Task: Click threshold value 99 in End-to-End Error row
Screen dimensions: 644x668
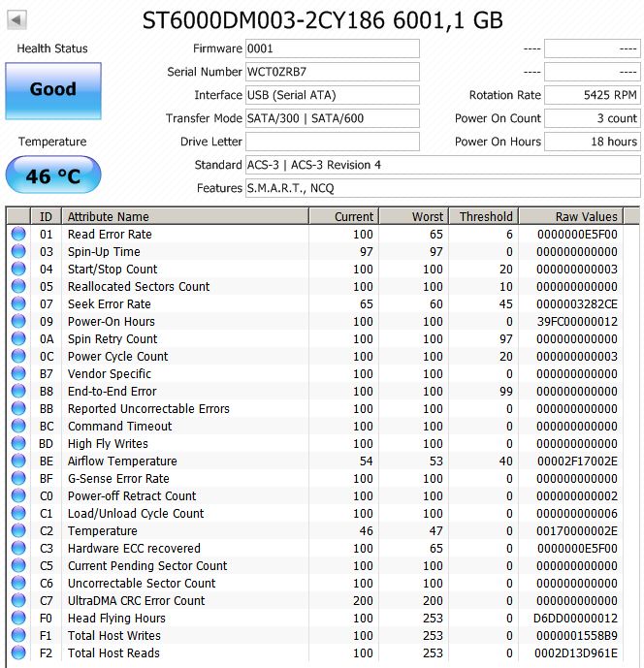Action: [x=506, y=392]
